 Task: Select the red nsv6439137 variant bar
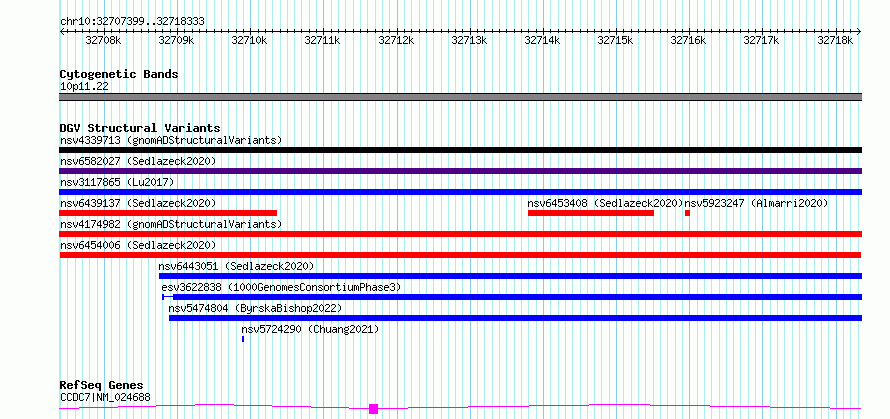pyautogui.click(x=168, y=213)
